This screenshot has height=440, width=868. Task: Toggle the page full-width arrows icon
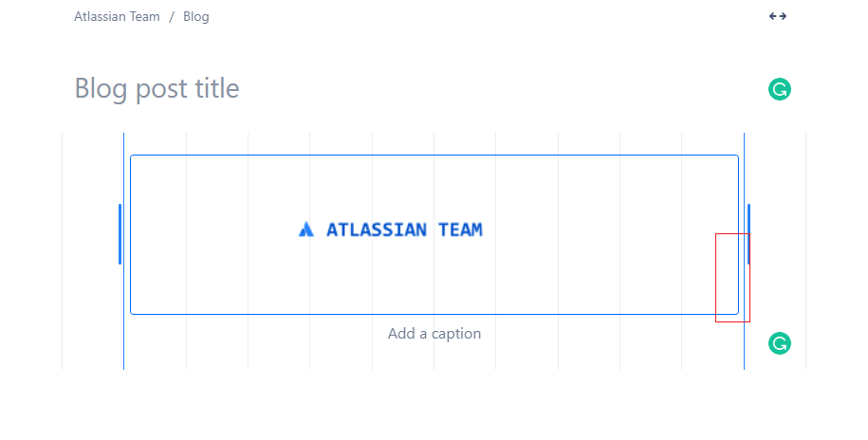coord(778,16)
